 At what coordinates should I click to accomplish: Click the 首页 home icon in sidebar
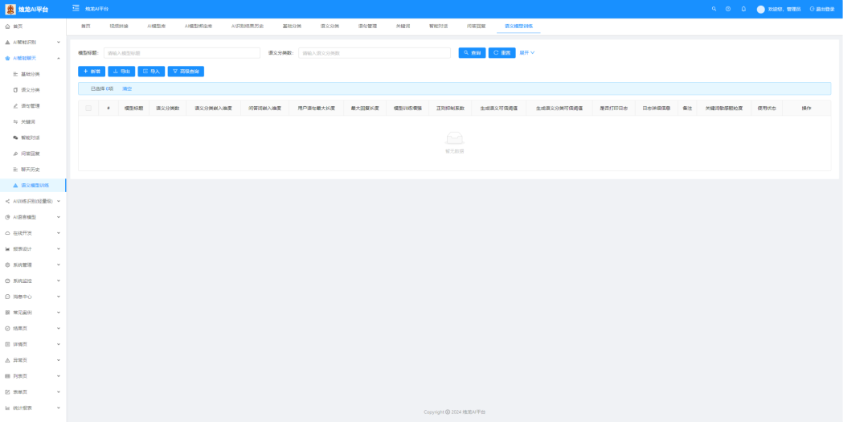tap(7, 27)
